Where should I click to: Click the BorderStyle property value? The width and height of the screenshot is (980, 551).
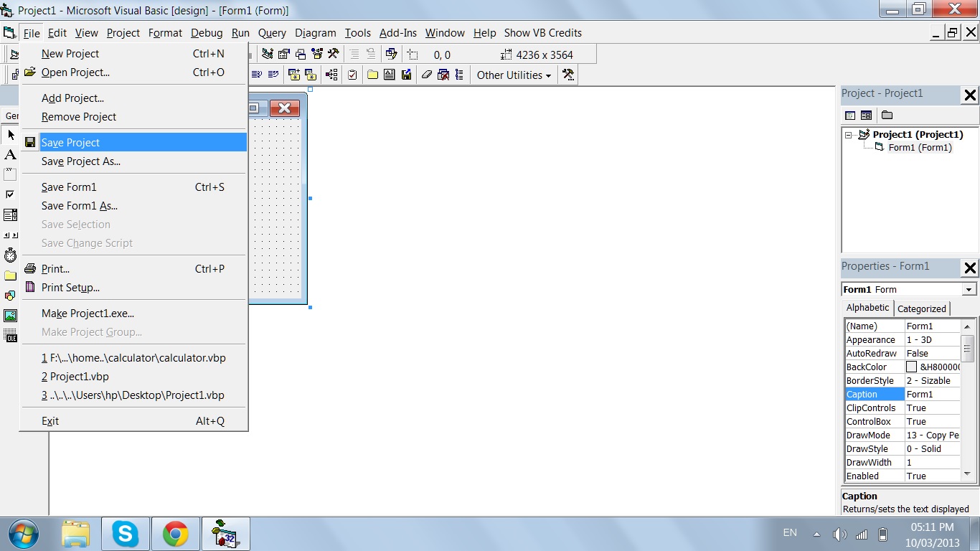pyautogui.click(x=933, y=381)
